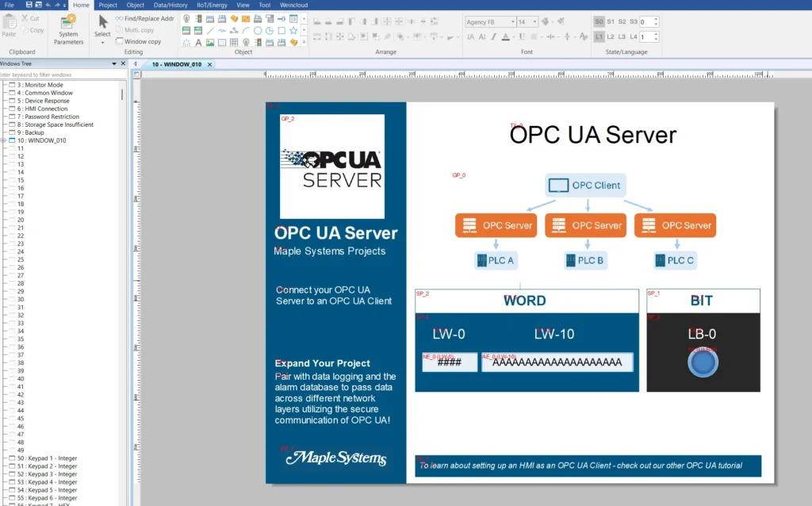
Task: Click the Find/Replace Addr icon
Action: tap(145, 17)
